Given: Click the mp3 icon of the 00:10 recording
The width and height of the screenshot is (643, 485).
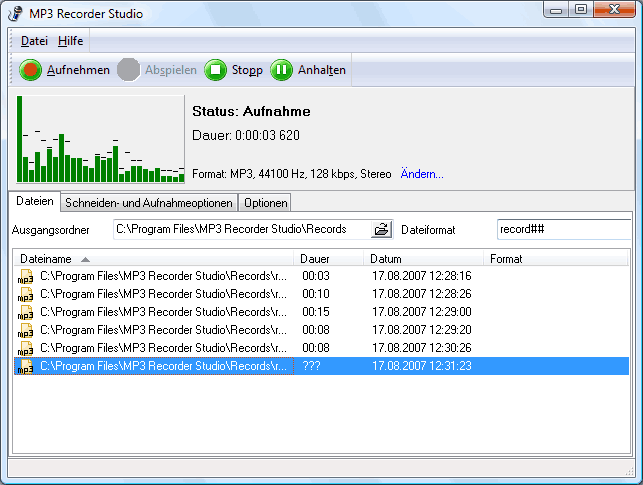Looking at the screenshot, I should pos(25,294).
